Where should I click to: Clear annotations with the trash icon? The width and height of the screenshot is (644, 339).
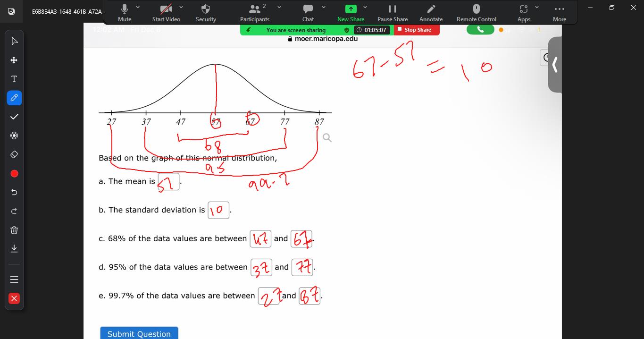pyautogui.click(x=14, y=230)
